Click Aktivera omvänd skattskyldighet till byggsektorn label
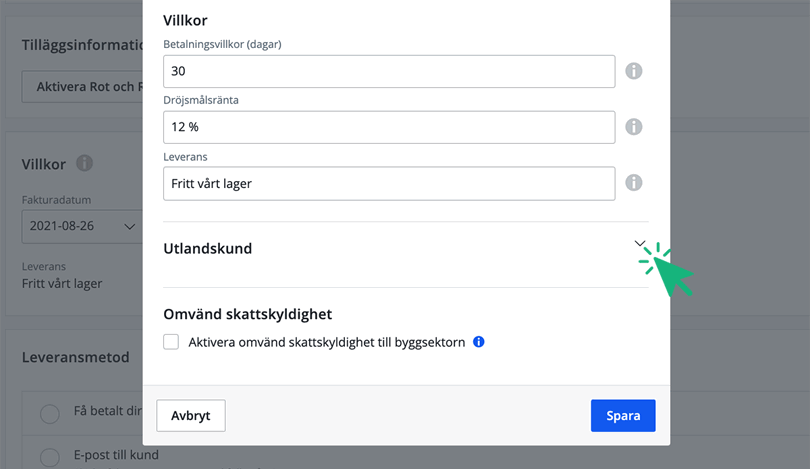Image resolution: width=810 pixels, height=469 pixels. (326, 342)
